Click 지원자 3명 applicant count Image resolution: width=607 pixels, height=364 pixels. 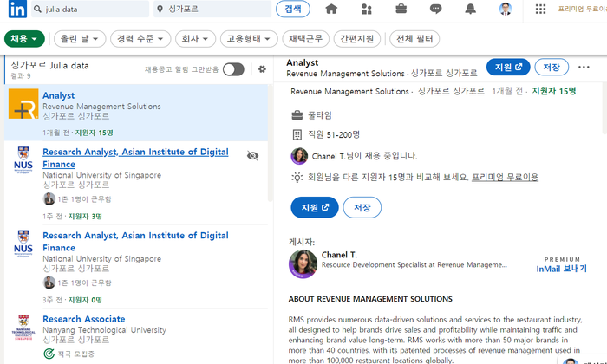point(85,217)
